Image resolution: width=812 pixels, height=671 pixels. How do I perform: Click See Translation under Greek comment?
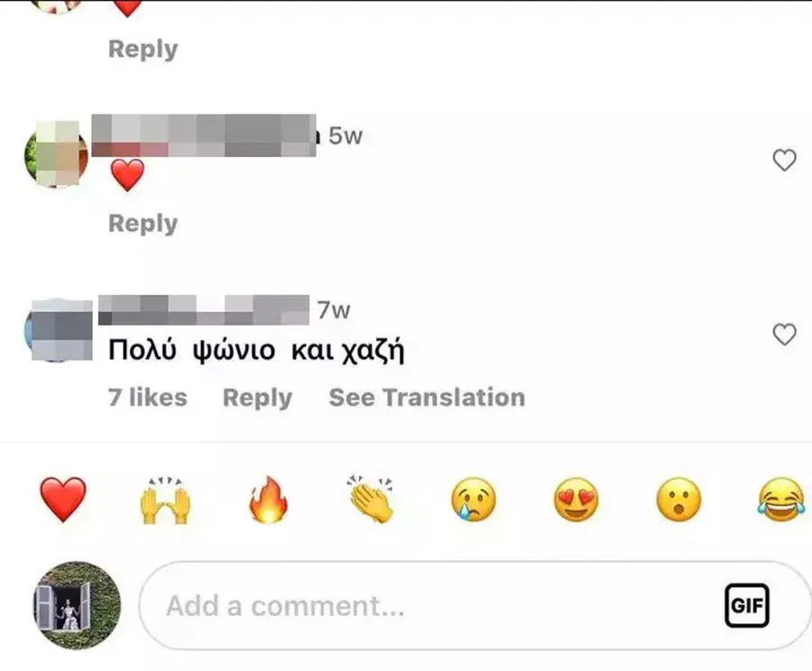coord(427,398)
